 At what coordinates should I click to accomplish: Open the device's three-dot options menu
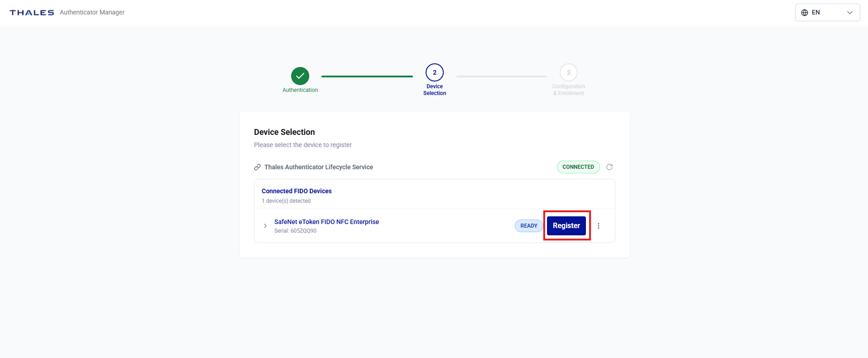[599, 226]
